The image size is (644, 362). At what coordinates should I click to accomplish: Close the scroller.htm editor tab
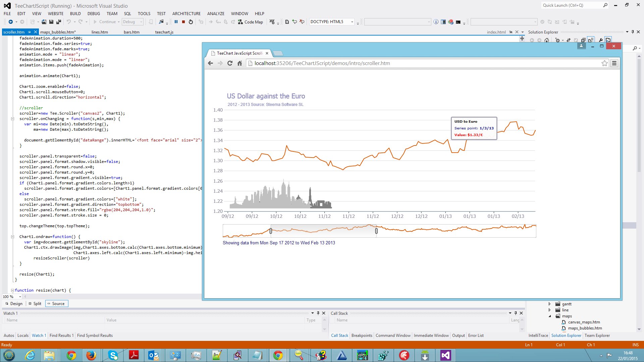point(35,32)
